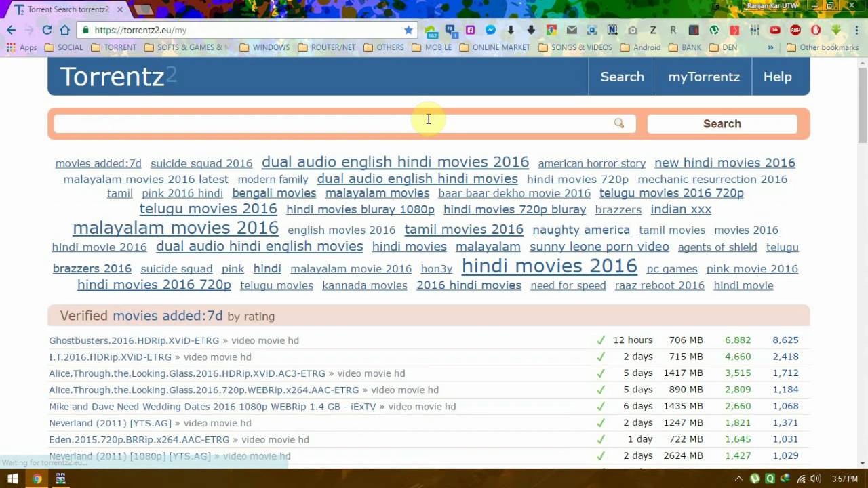Open the camera screenshot extension icon
Screen dimensions: 868x488
click(x=633, y=30)
